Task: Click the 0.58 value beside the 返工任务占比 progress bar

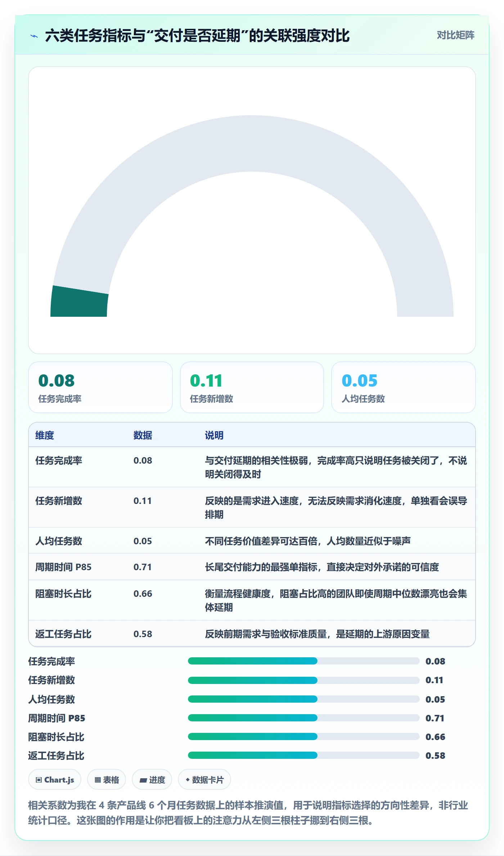Action: pos(435,756)
